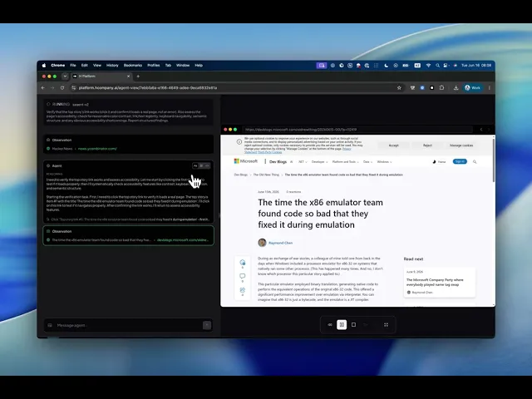532x399 pixels.
Task: Select the H Platform browser tab
Action: click(x=101, y=76)
